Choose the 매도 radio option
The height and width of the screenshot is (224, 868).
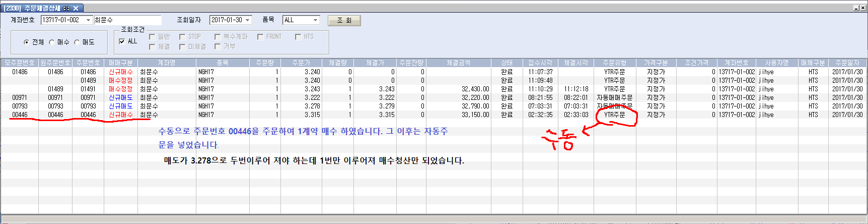coord(77,42)
